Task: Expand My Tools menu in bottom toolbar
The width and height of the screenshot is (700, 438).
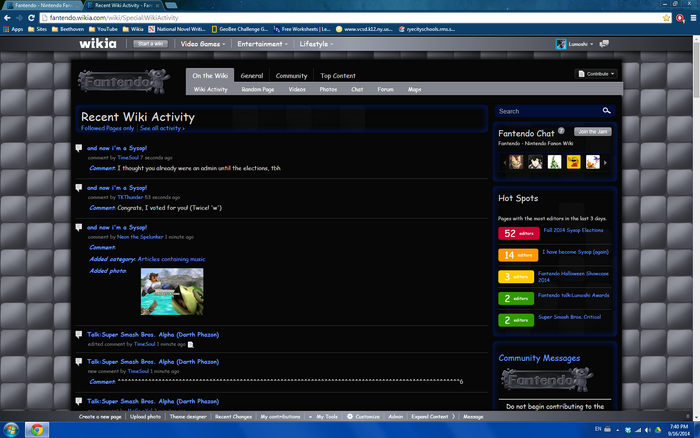Action: [x=324, y=417]
